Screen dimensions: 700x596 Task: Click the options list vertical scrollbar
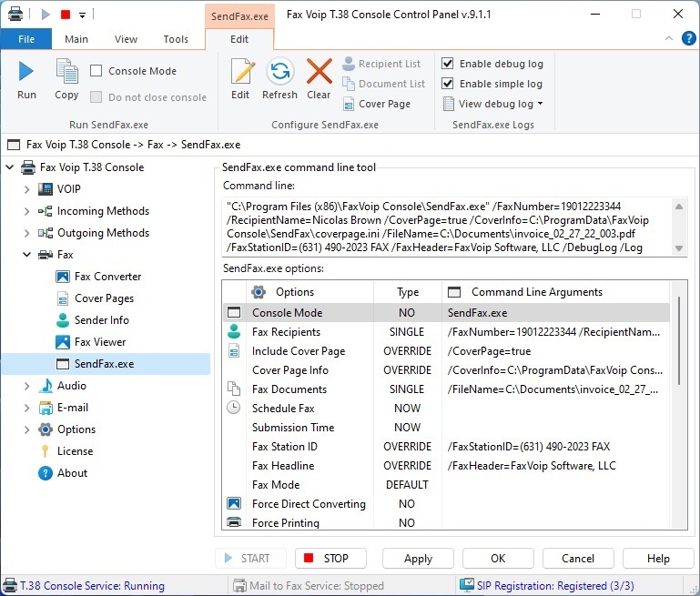pyautogui.click(x=678, y=340)
